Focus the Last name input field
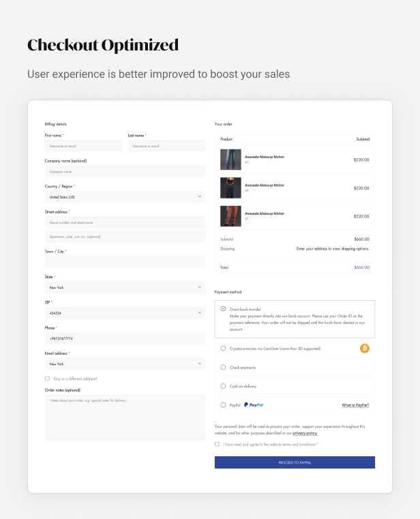The image size is (420, 519). tap(166, 146)
